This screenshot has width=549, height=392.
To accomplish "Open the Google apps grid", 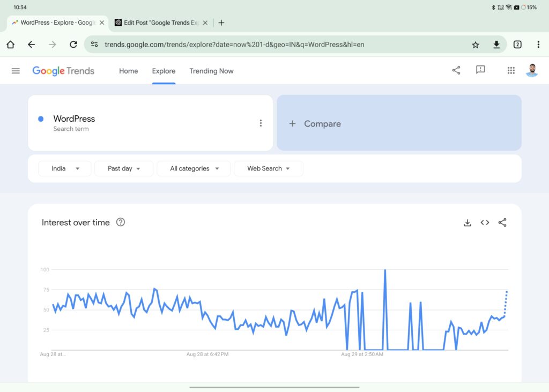I will [x=511, y=70].
